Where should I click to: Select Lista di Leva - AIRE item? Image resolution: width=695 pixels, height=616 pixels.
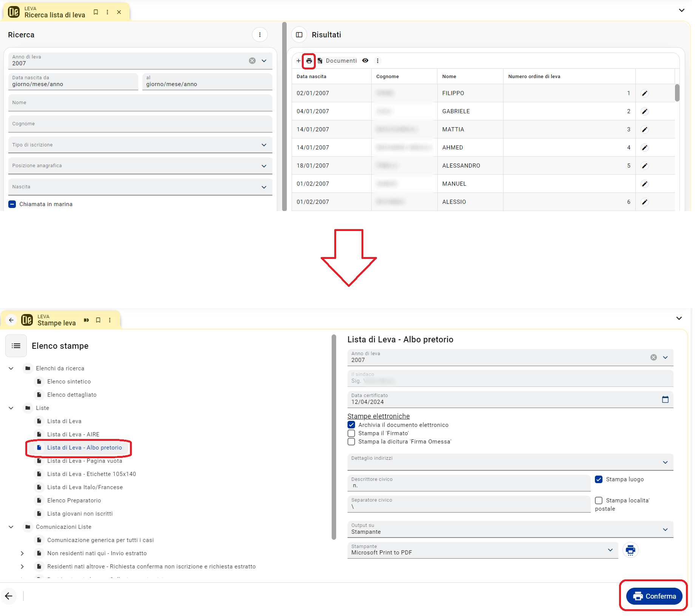(x=73, y=434)
